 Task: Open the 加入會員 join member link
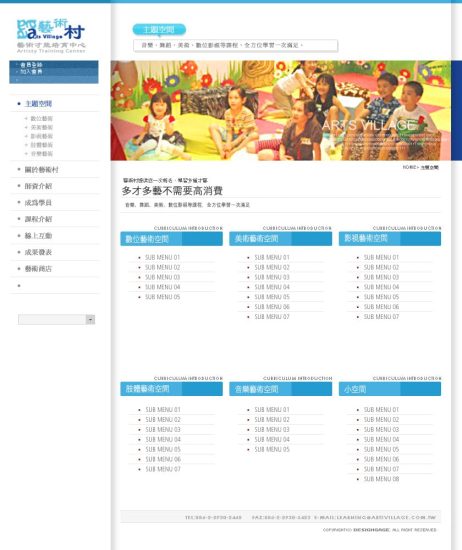pos(31,72)
